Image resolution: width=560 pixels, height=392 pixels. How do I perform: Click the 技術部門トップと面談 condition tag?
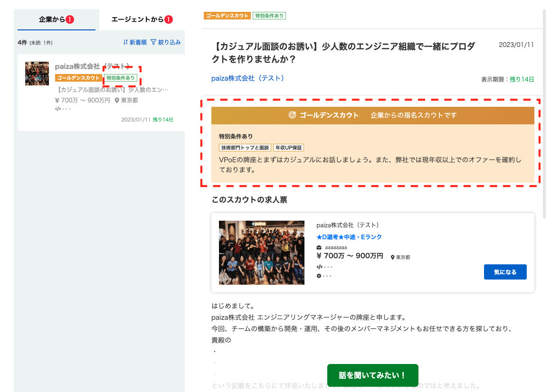pyautogui.click(x=245, y=148)
